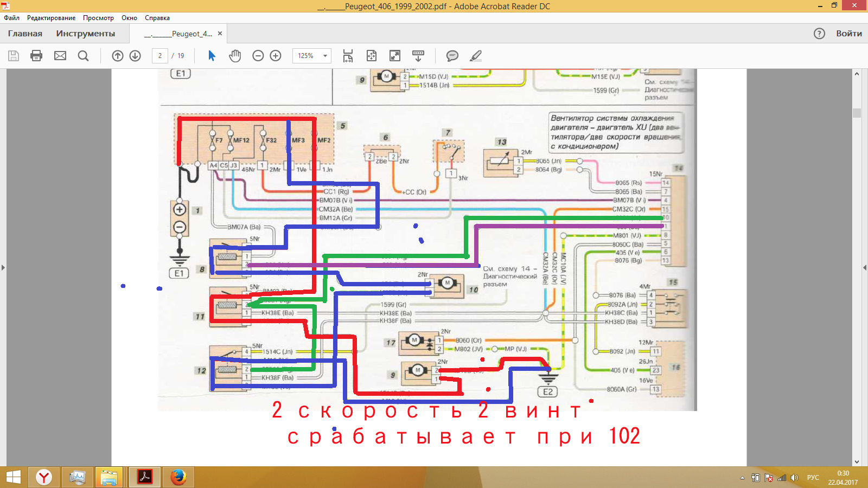
Task: Click the page number input field
Action: pyautogui.click(x=160, y=56)
